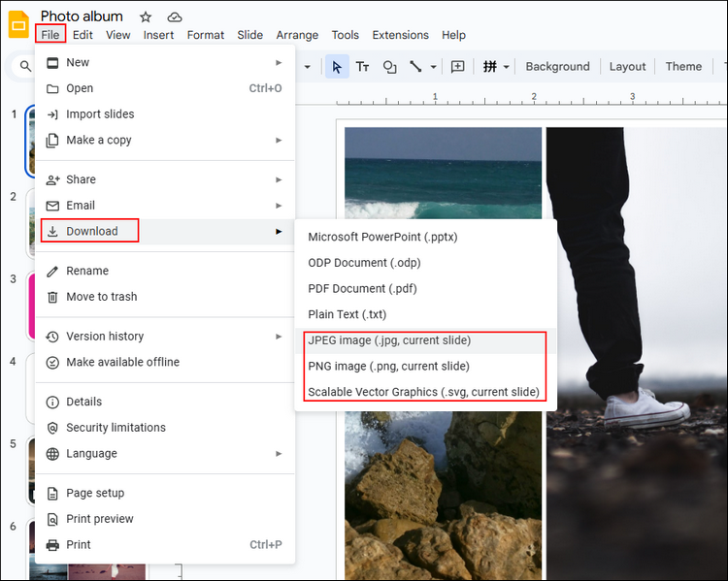Screen dimensions: 728x581
Task: Download as ODP Document (.odp)
Action: (x=426, y=263)
